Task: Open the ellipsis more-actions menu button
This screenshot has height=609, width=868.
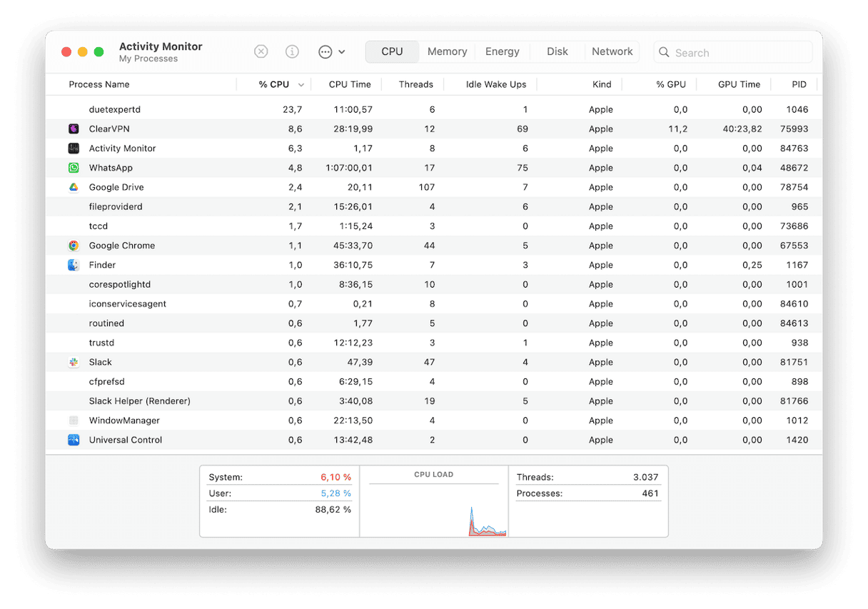Action: 325,51
